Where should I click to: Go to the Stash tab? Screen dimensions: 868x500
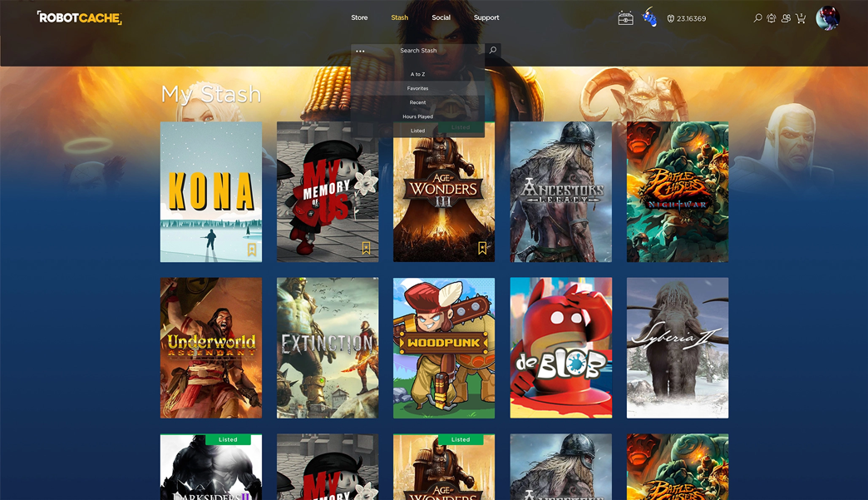(400, 17)
